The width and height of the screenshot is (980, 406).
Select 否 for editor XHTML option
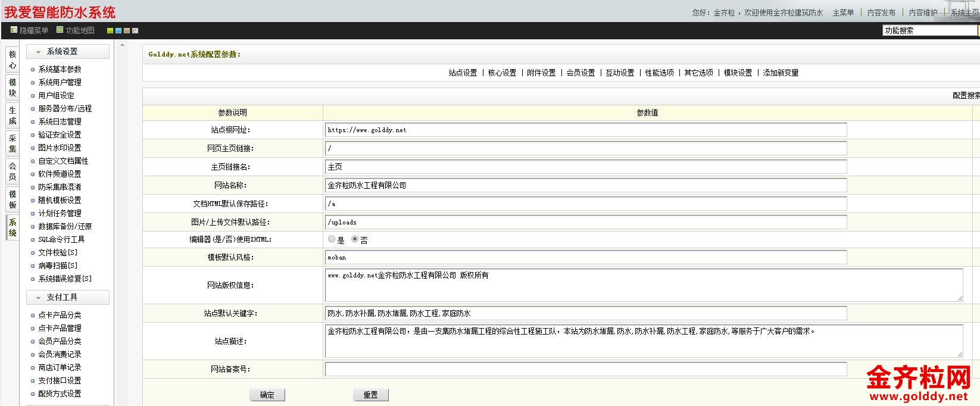[x=355, y=239]
